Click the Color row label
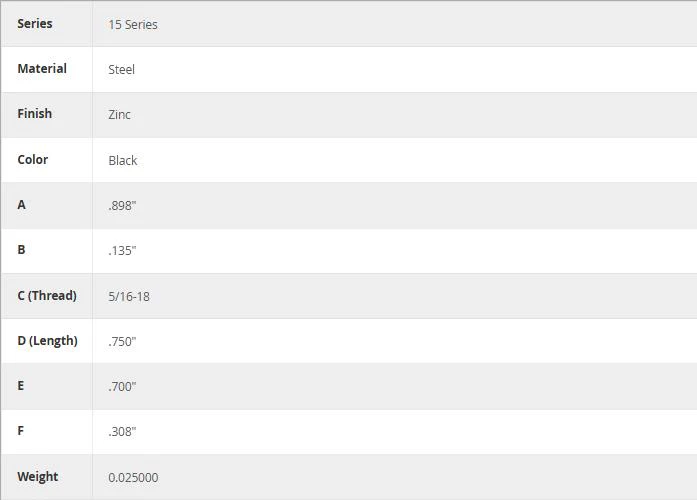This screenshot has height=500, width=697. click(x=32, y=160)
